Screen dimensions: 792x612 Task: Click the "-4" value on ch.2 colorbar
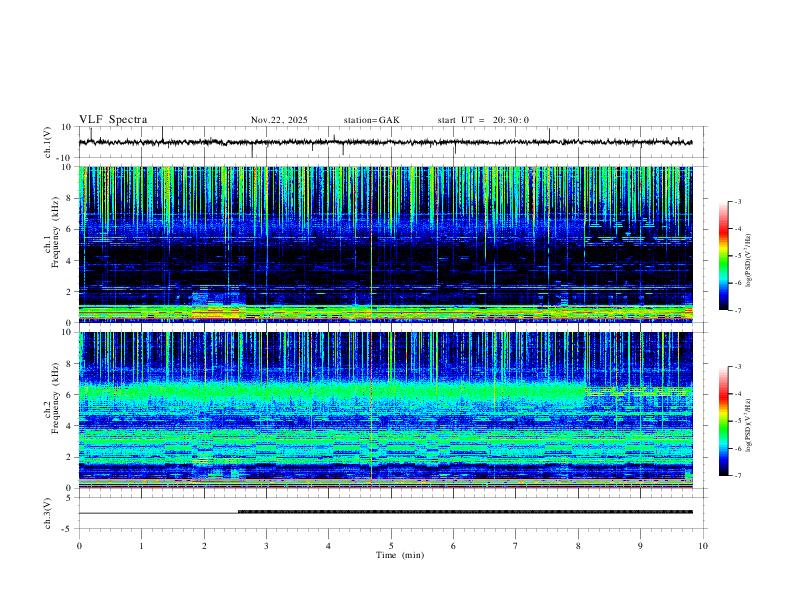(x=737, y=394)
